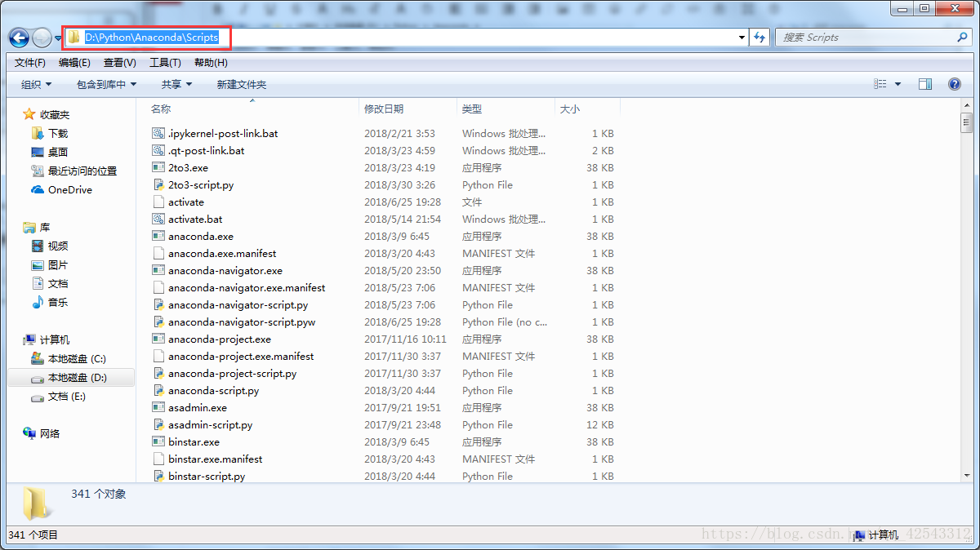Click the anaconda-project.exe file icon
Screen dimensions: 980x550
coord(158,339)
